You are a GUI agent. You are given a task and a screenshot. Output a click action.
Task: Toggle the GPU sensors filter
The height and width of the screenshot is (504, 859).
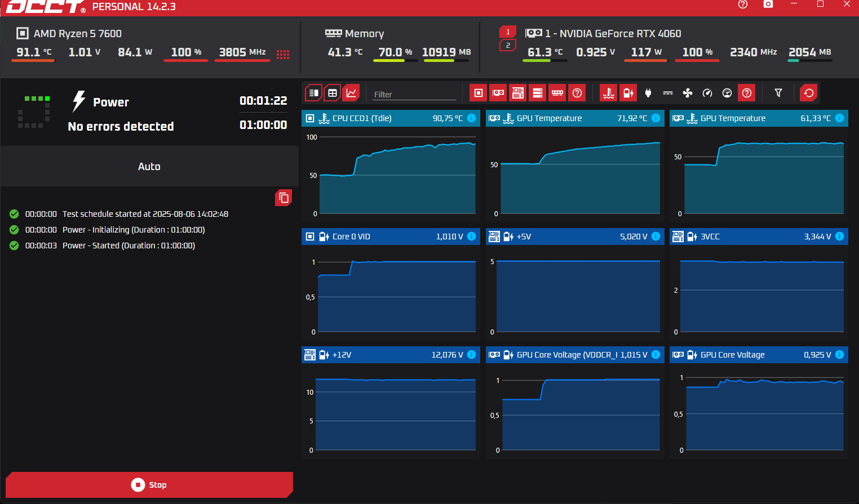pos(498,93)
